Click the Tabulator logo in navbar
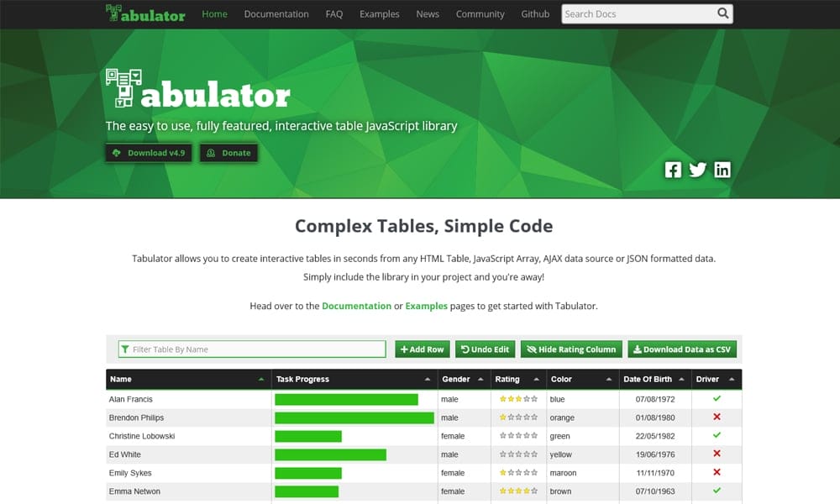840x504 pixels. pyautogui.click(x=145, y=13)
